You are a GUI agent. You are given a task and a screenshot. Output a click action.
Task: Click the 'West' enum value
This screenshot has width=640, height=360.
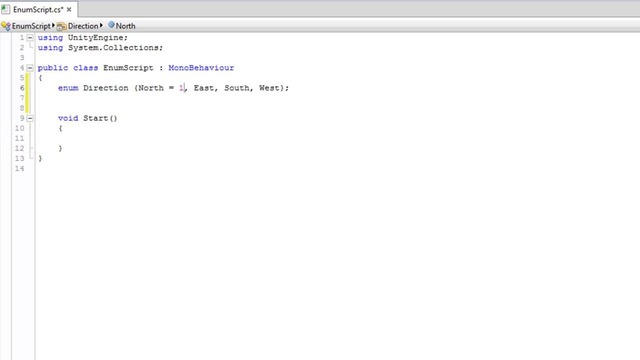pyautogui.click(x=269, y=88)
